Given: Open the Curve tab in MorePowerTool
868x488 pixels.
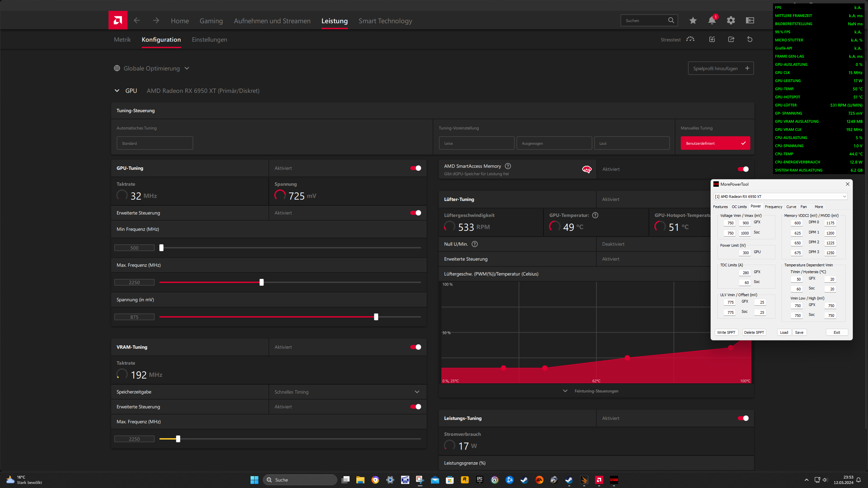Looking at the screenshot, I should click(x=791, y=207).
